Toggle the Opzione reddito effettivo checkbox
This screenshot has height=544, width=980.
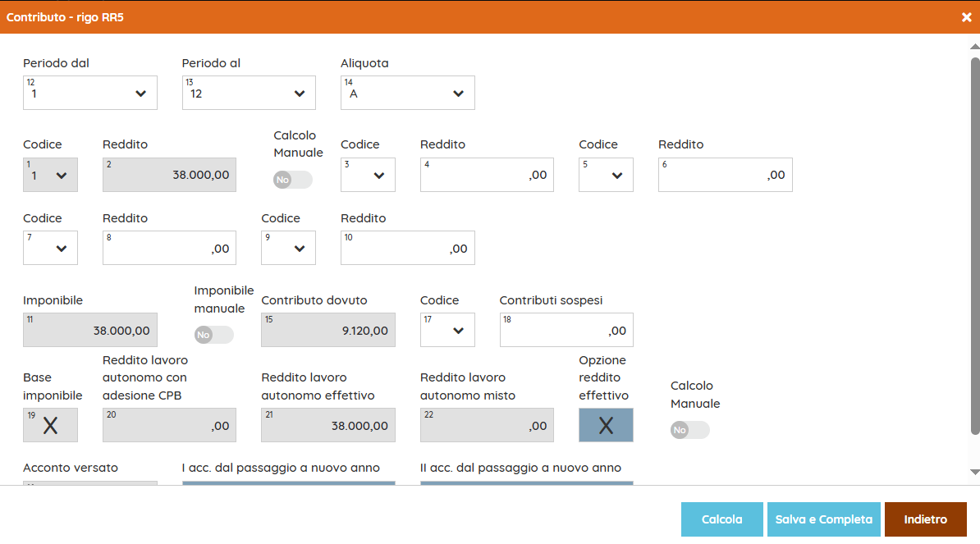[x=607, y=425]
